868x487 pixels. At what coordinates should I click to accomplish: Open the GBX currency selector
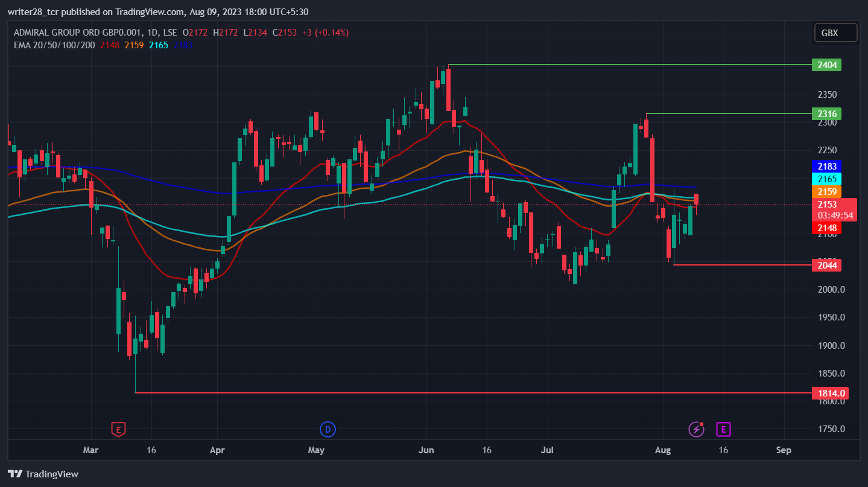pos(835,33)
